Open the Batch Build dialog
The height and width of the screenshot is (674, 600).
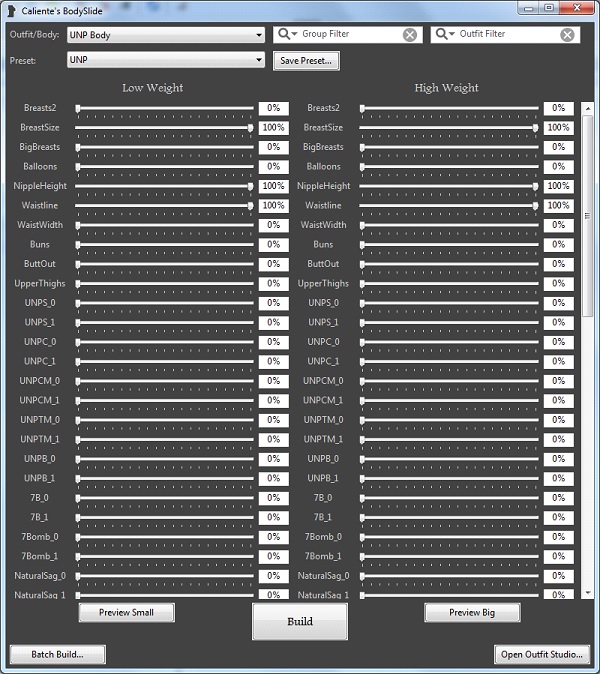pos(58,654)
